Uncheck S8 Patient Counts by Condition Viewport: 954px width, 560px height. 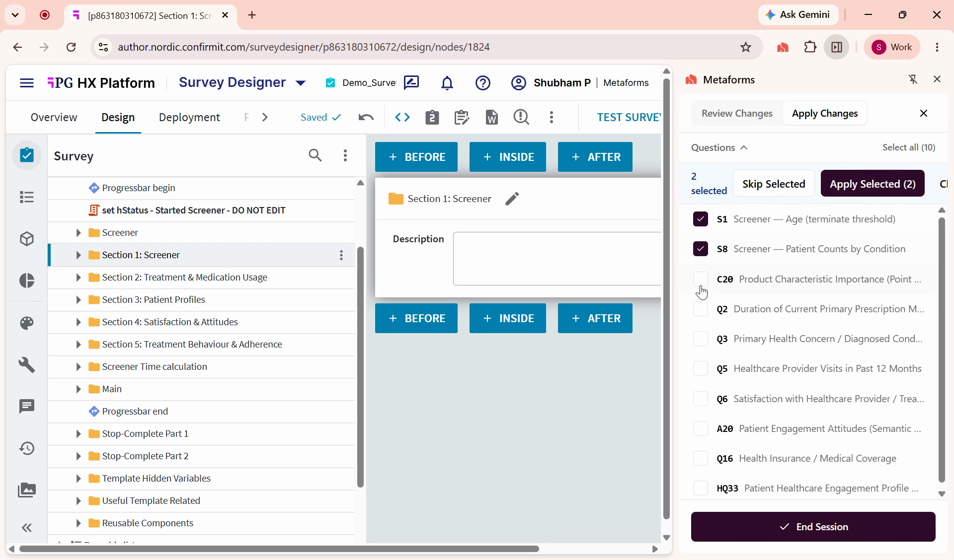click(x=701, y=249)
